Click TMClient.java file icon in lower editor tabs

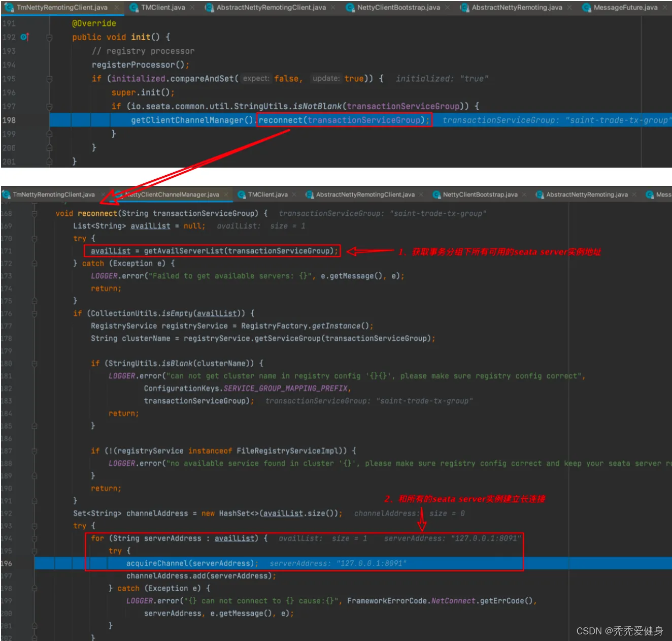242,195
